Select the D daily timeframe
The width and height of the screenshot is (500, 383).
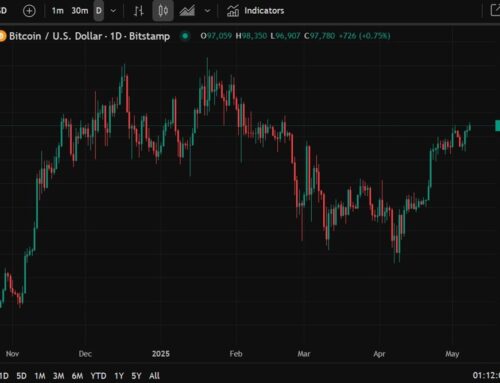(x=99, y=11)
